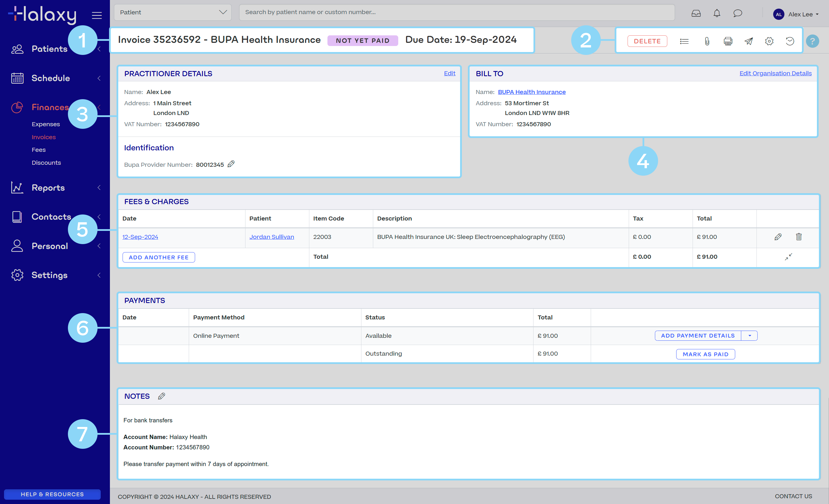Expand the Personal menu chevron
829x504 pixels.
click(99, 246)
